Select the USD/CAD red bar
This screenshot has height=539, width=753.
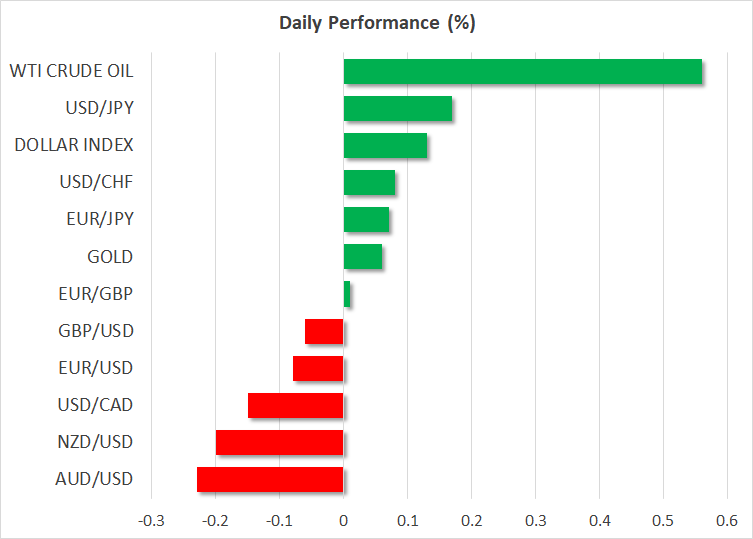click(295, 405)
